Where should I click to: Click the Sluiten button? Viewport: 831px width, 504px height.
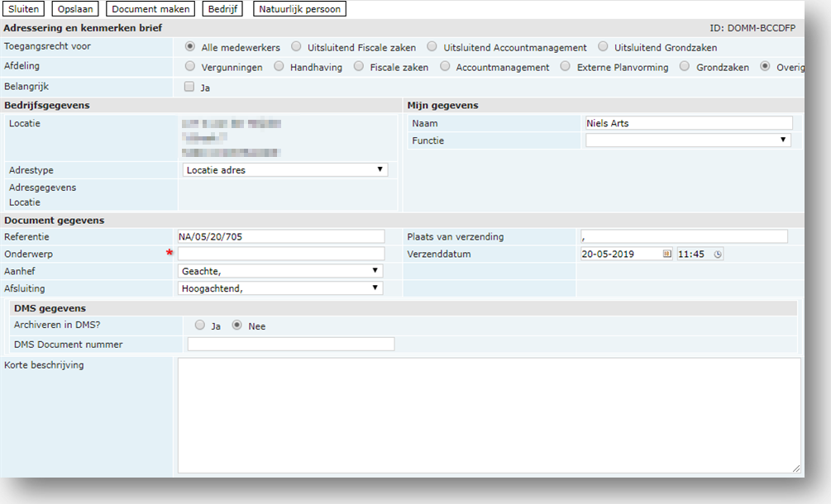click(x=25, y=9)
